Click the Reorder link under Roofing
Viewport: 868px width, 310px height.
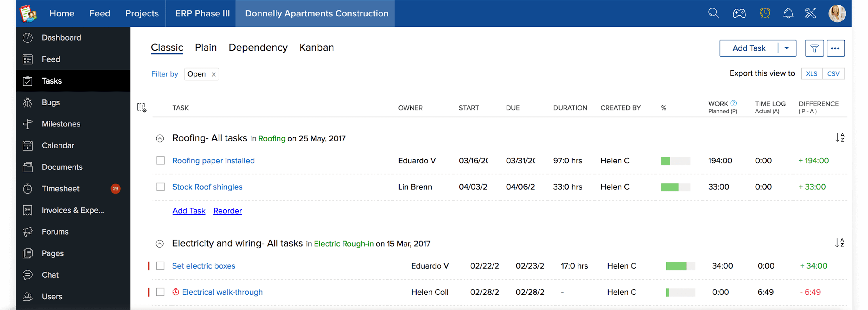[x=227, y=211]
